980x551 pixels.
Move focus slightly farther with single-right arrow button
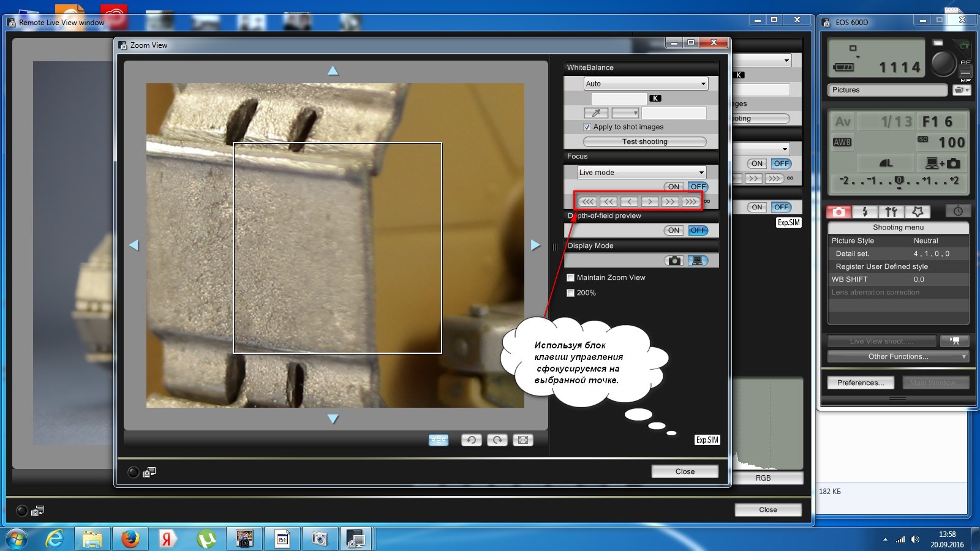[650, 201]
